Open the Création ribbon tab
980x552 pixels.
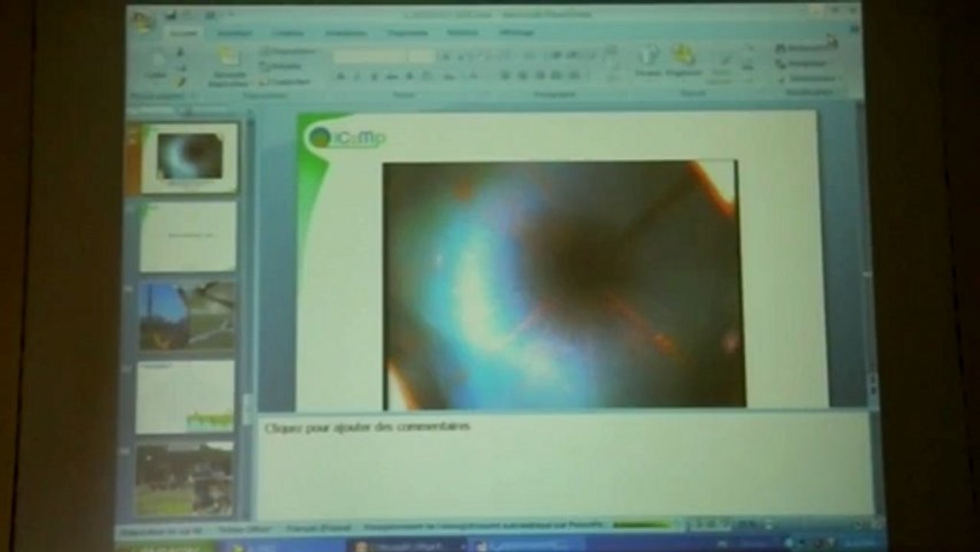tap(287, 33)
